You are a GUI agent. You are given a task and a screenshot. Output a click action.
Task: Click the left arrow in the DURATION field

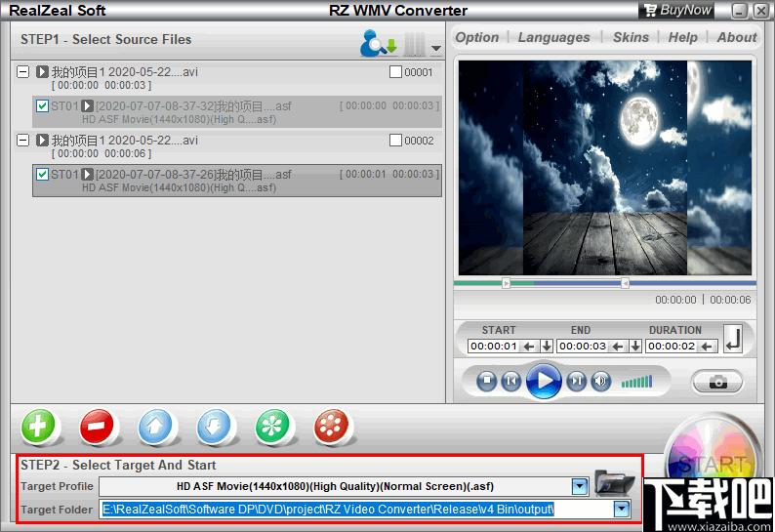707,347
